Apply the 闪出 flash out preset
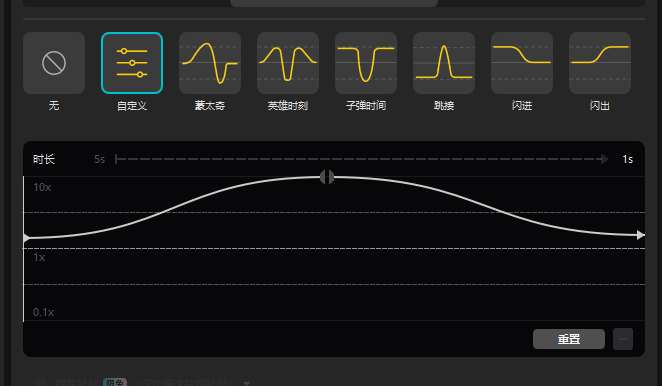The image size is (662, 386). point(600,63)
